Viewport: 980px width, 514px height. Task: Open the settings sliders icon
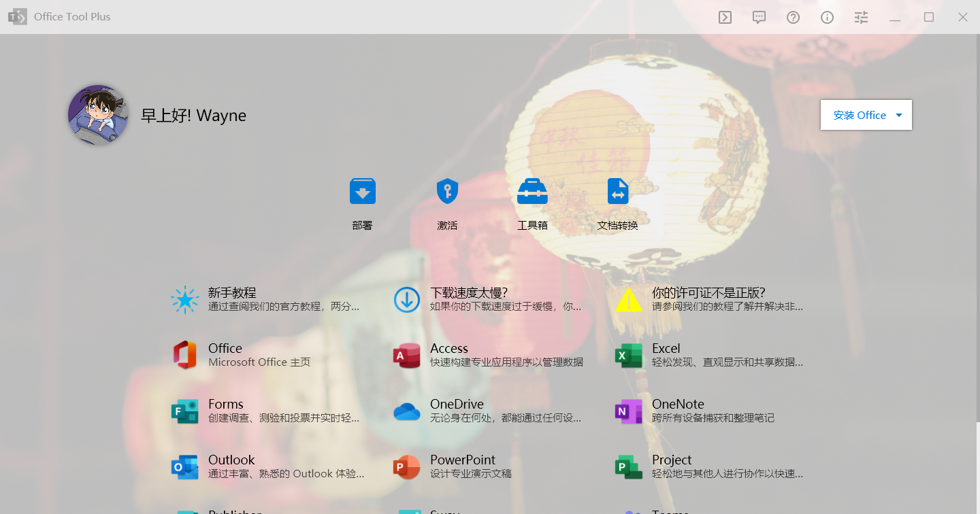tap(862, 18)
